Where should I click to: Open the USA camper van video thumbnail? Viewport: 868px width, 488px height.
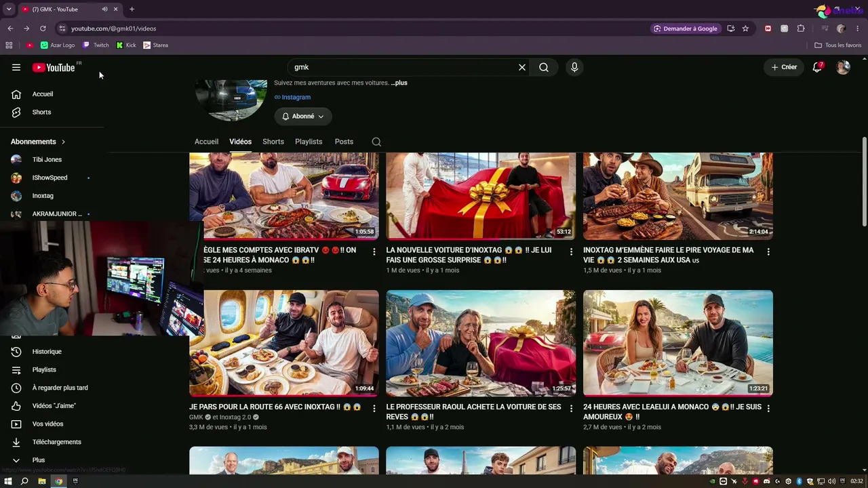click(678, 196)
